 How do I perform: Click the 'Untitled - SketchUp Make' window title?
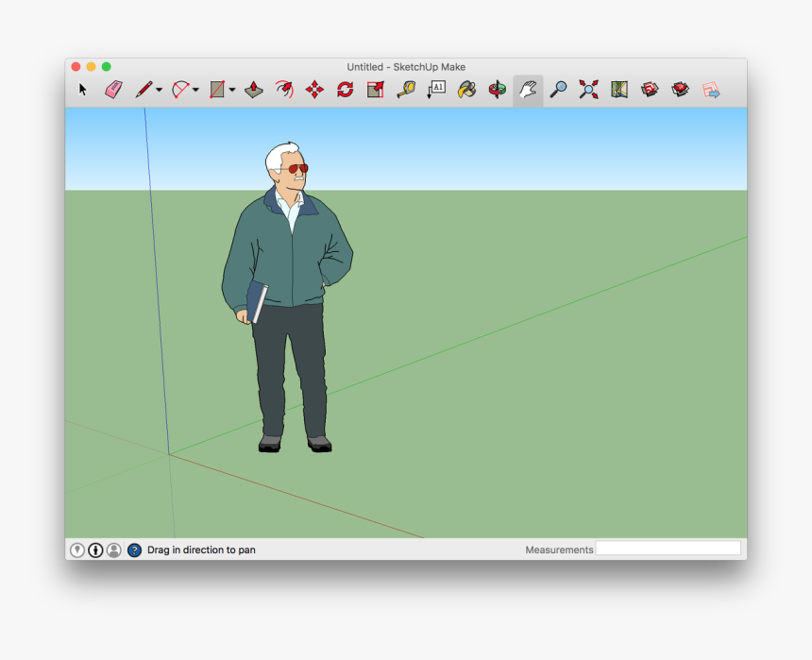click(406, 67)
